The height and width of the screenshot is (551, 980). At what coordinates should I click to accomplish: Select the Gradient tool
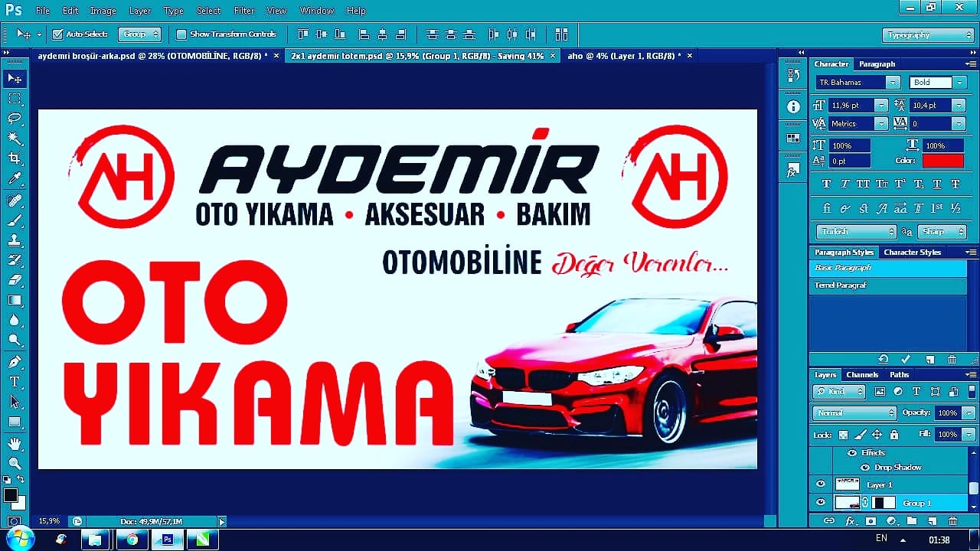pos(15,300)
